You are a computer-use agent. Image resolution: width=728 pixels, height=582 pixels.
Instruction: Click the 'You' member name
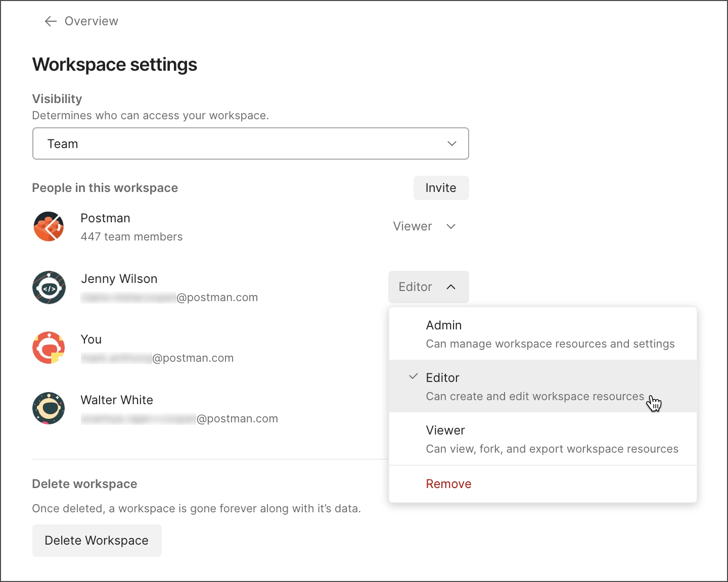tap(92, 339)
